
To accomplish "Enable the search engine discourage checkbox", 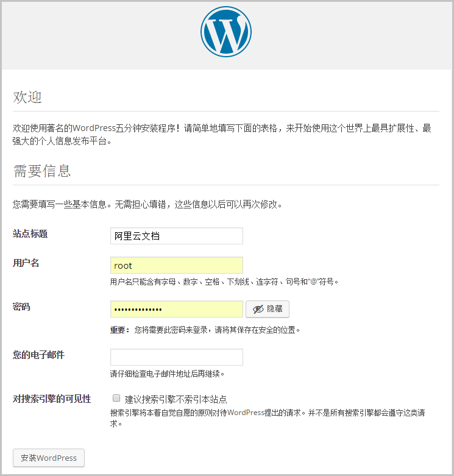I will pos(116,398).
